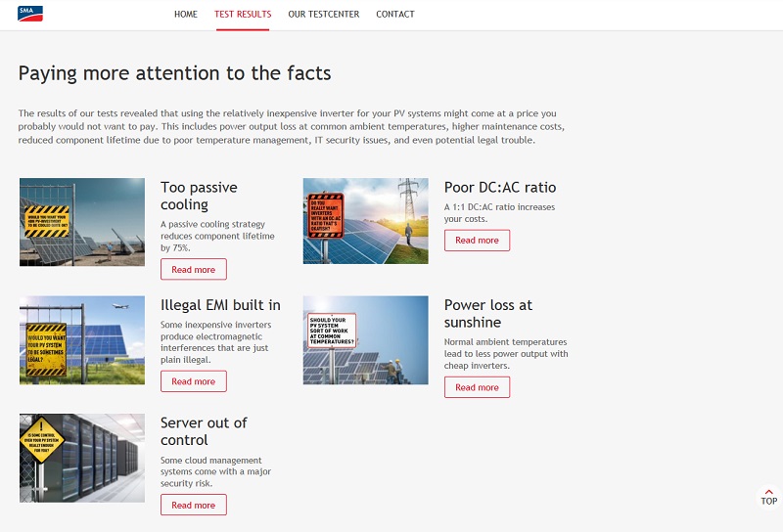Open the illegal EMI airplane thumbnail
Image resolution: width=783 pixels, height=532 pixels.
click(x=82, y=340)
